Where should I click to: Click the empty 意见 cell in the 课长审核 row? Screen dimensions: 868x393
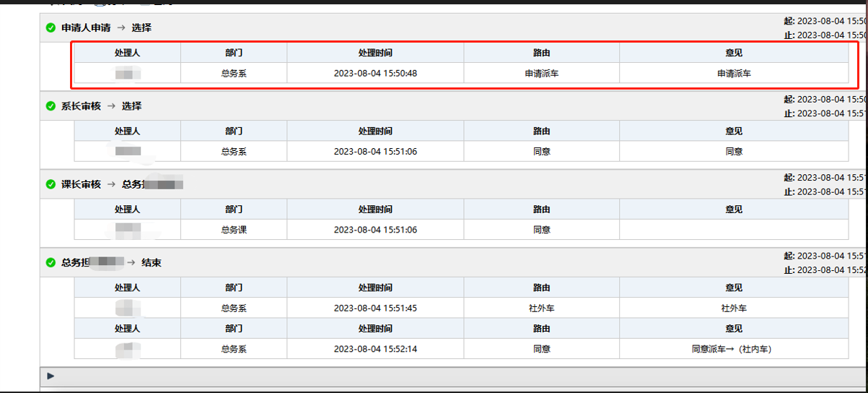tap(734, 230)
